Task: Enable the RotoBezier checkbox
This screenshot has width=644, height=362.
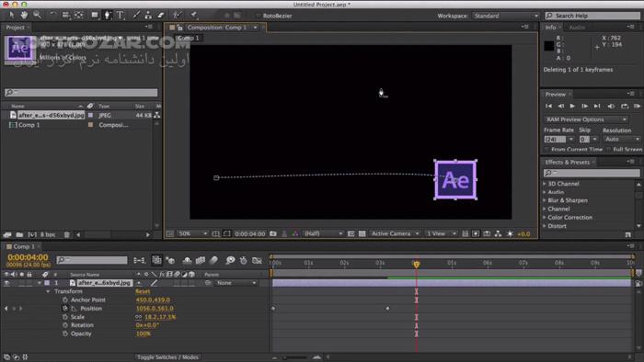Action: coord(258,16)
